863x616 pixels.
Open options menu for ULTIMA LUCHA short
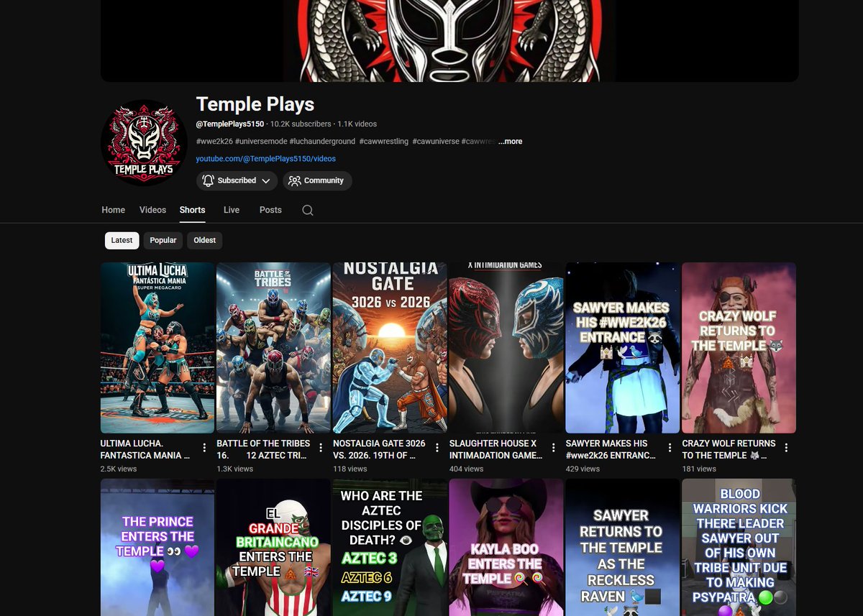click(204, 448)
